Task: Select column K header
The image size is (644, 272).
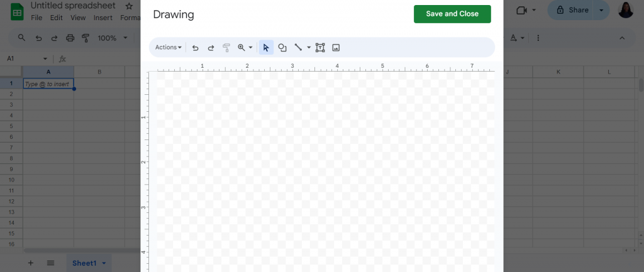Action: point(558,72)
